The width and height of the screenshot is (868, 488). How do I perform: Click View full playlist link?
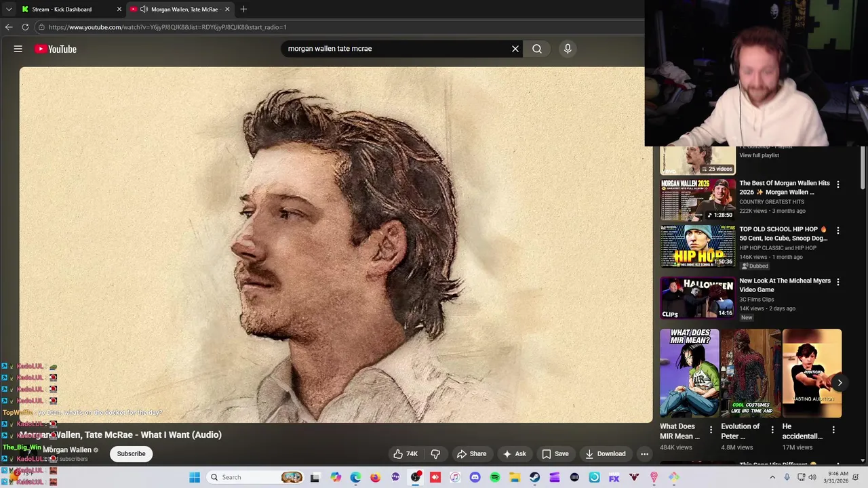759,155
